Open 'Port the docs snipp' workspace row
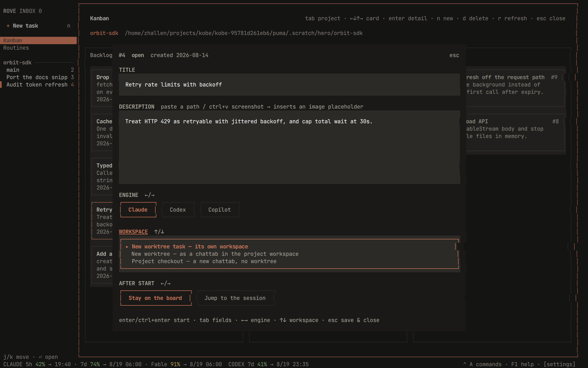Viewport: 588px width, 368px height. pos(38,77)
